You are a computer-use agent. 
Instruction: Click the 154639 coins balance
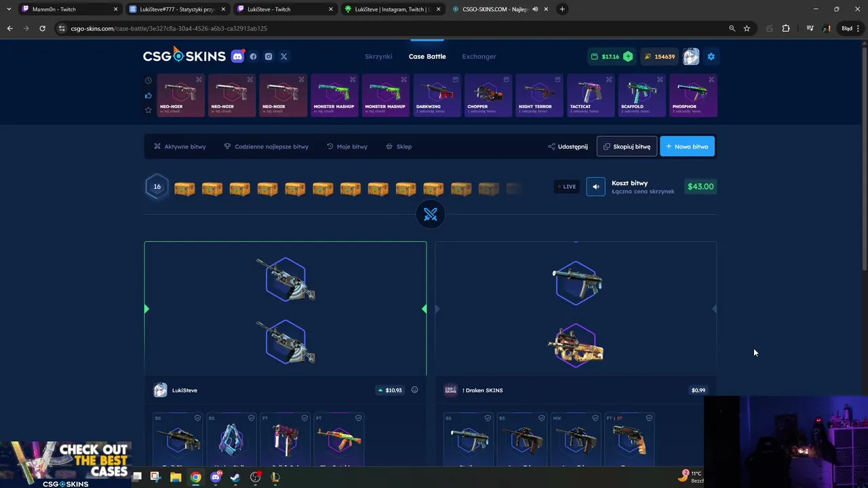point(659,56)
